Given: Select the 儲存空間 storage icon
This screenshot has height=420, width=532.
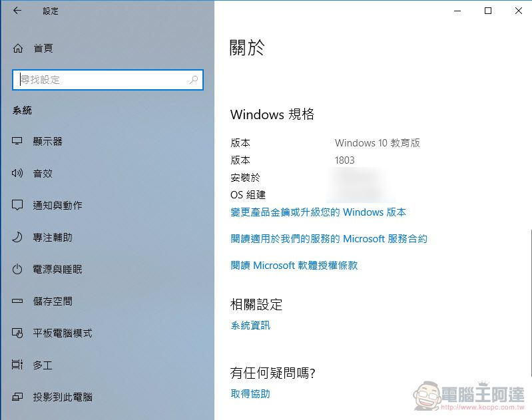Looking at the screenshot, I should point(17,301).
